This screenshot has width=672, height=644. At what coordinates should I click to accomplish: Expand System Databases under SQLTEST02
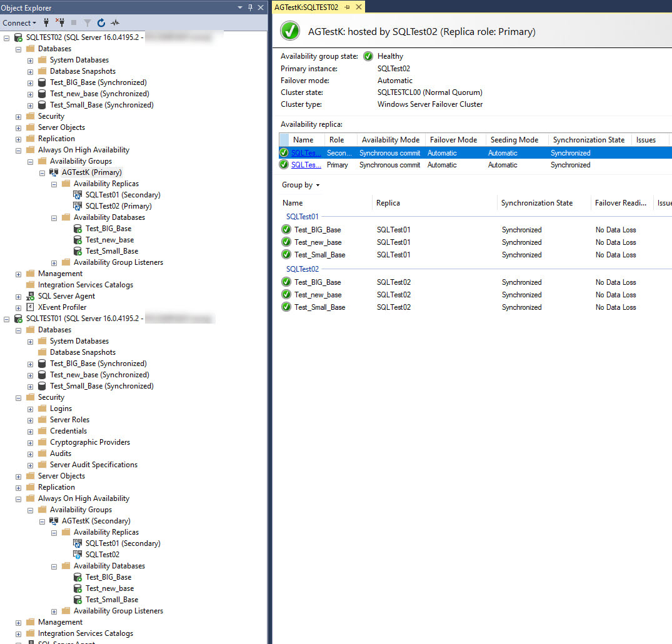click(x=31, y=61)
